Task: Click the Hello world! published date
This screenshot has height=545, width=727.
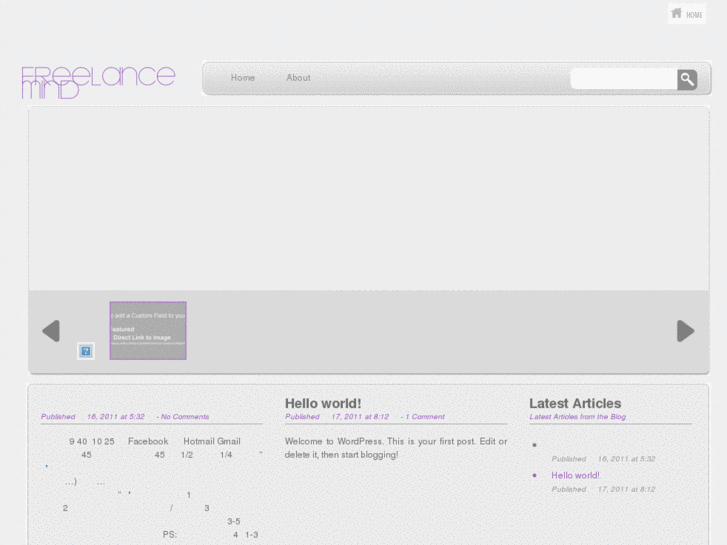Action: point(360,417)
